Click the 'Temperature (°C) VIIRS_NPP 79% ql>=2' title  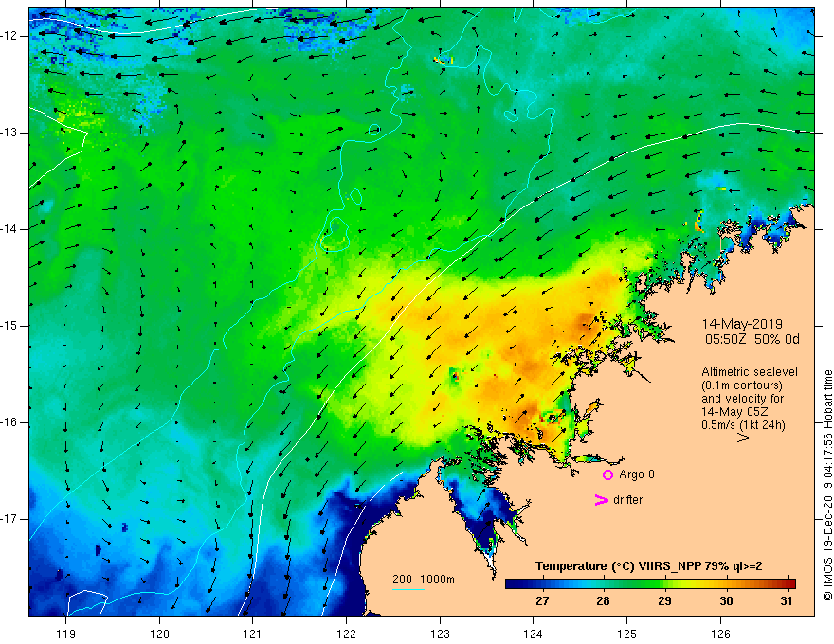pos(648,566)
